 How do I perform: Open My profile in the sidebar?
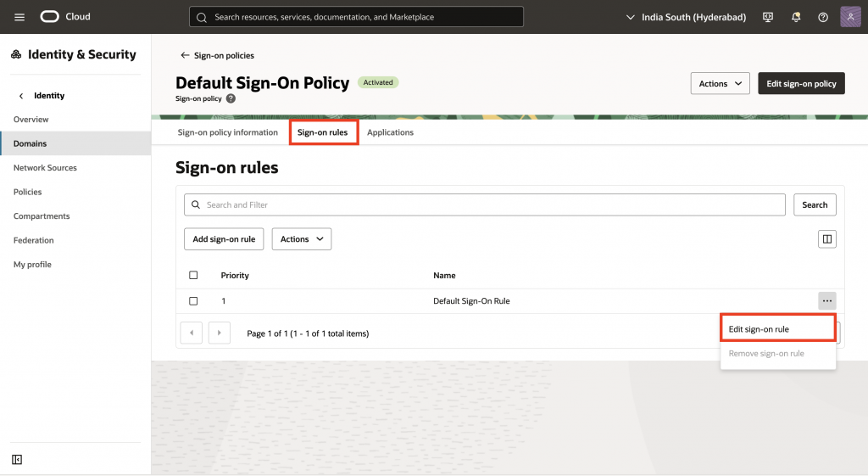tap(32, 265)
